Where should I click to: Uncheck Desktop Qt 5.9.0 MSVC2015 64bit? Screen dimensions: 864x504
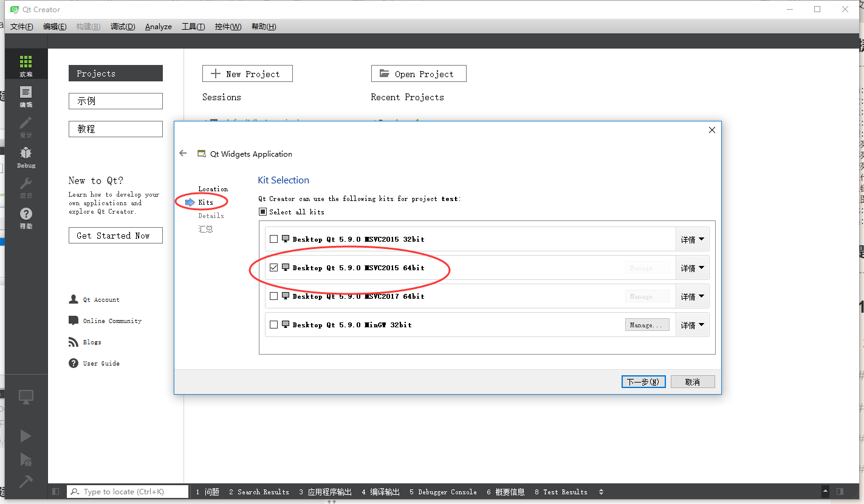[273, 267]
